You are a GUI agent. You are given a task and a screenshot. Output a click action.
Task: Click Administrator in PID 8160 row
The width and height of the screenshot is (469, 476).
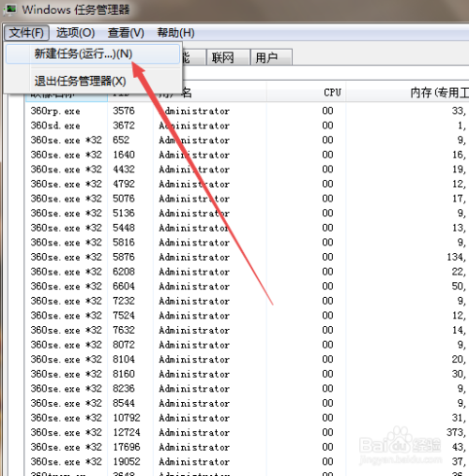coord(194,374)
